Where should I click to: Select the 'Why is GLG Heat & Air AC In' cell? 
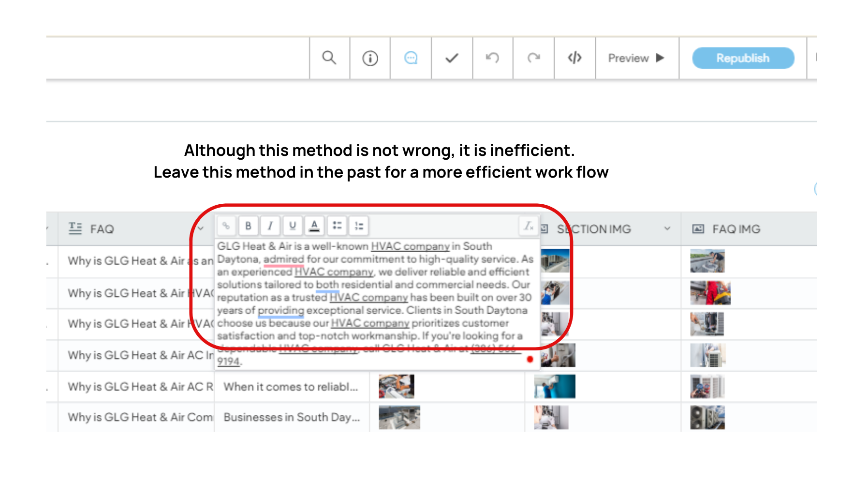136,355
